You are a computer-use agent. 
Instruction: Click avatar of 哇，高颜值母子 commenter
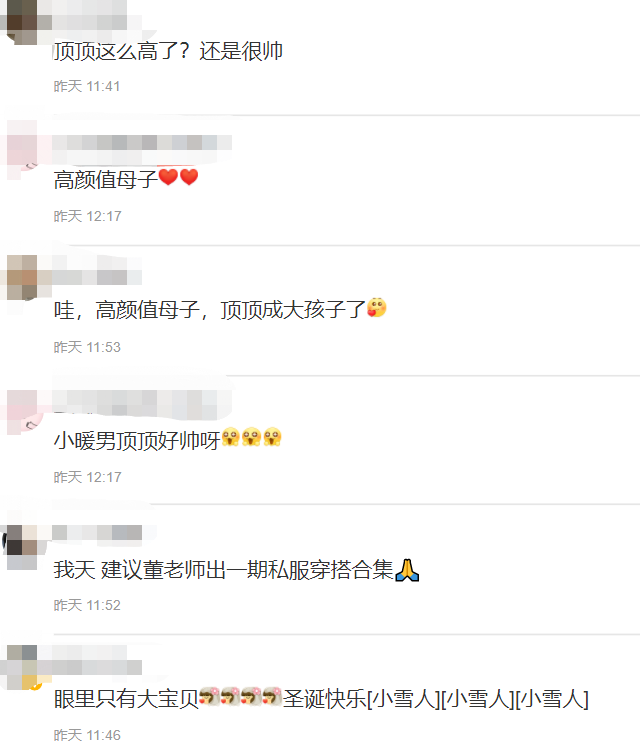pos(22,278)
